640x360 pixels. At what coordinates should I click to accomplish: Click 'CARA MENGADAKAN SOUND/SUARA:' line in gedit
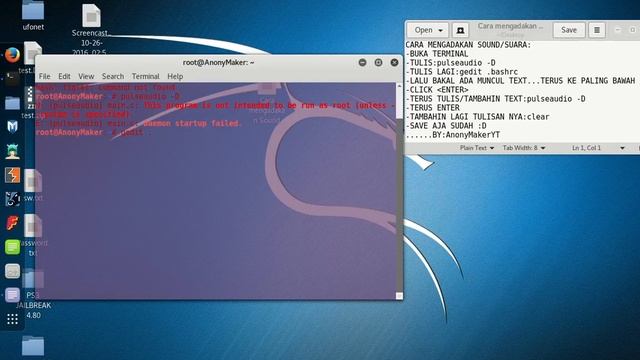pos(468,45)
